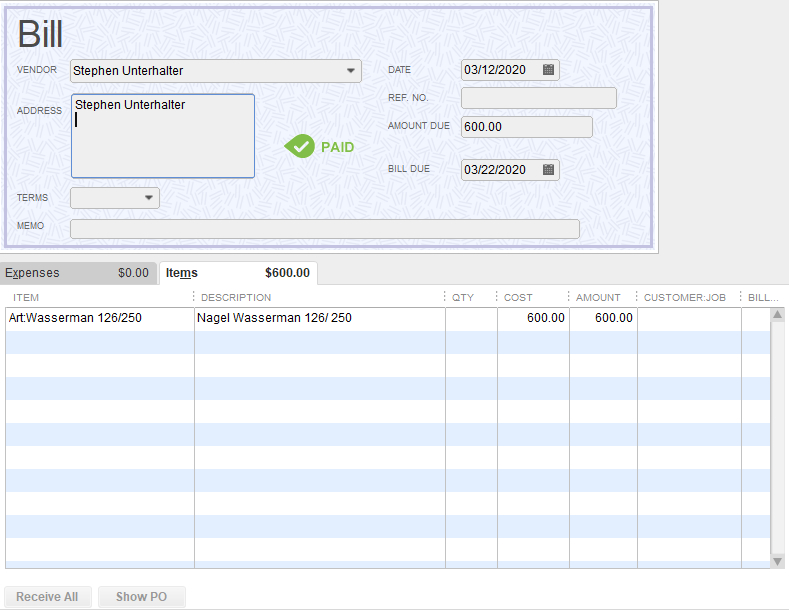The height and width of the screenshot is (610, 789).
Task: Click the Address text box
Action: pos(163,137)
